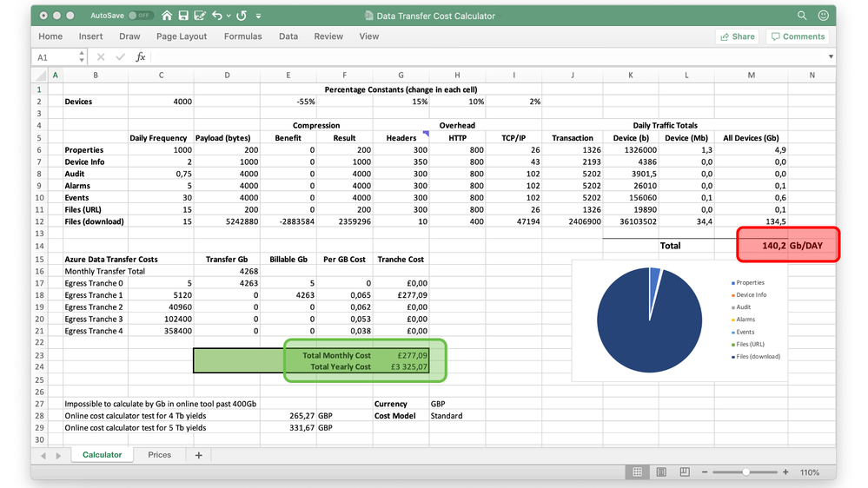This screenshot has width=868, height=488.
Task: Click Files (download) legend entry
Action: point(756,356)
